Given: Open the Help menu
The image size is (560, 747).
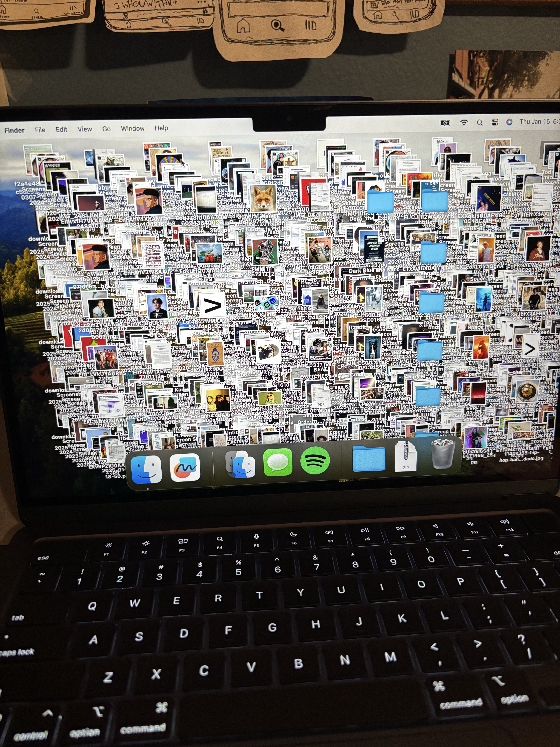Looking at the screenshot, I should click(x=161, y=128).
